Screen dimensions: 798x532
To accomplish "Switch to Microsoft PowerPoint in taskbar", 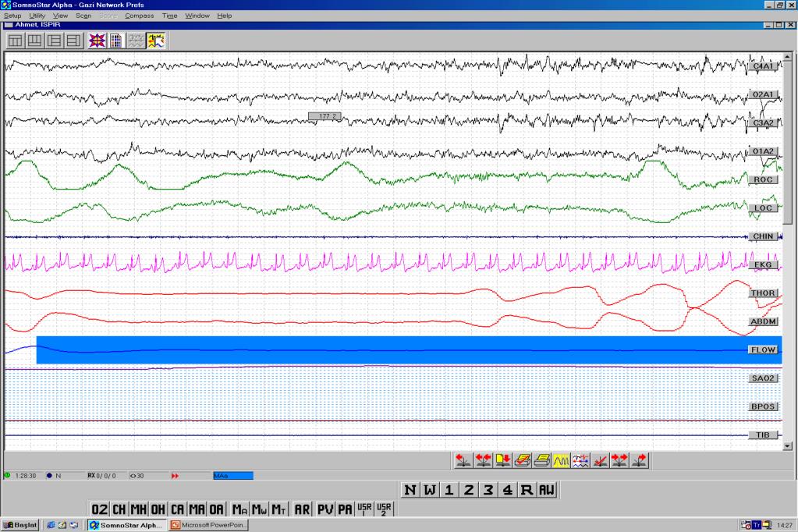I will 211,525.
